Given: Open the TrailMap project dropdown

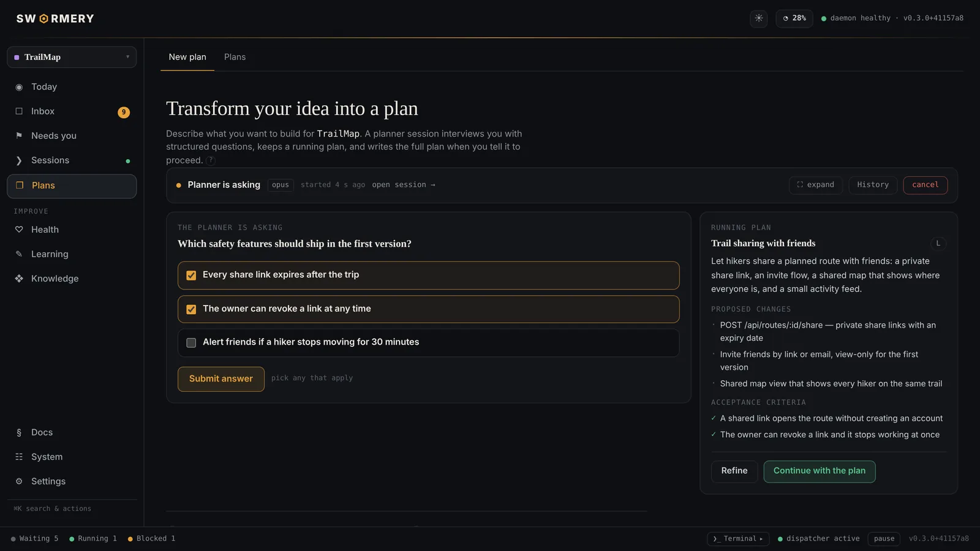Looking at the screenshot, I should pos(72,57).
